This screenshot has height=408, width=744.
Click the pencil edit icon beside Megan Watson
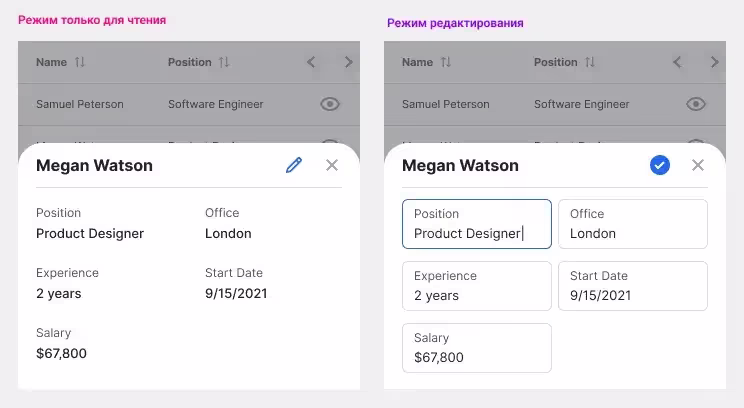[x=293, y=165]
